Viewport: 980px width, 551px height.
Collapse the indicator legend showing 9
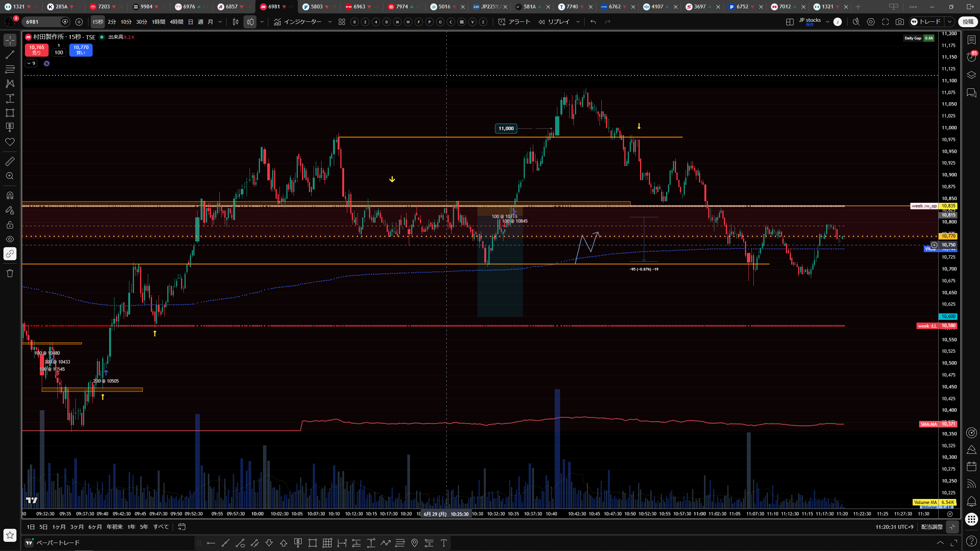click(x=31, y=64)
